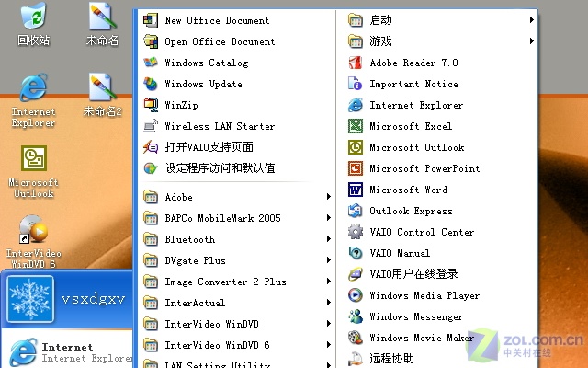Viewport: 588px width, 368px height.
Task: Select Internet Explorer in the programs list
Action: click(437, 105)
